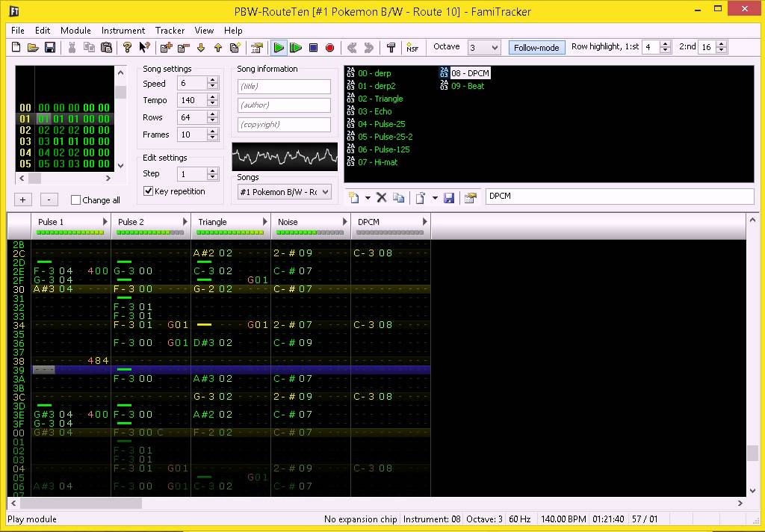Viewport: 765px width, 532px height.
Task: Open the Edit menu
Action: coord(43,30)
